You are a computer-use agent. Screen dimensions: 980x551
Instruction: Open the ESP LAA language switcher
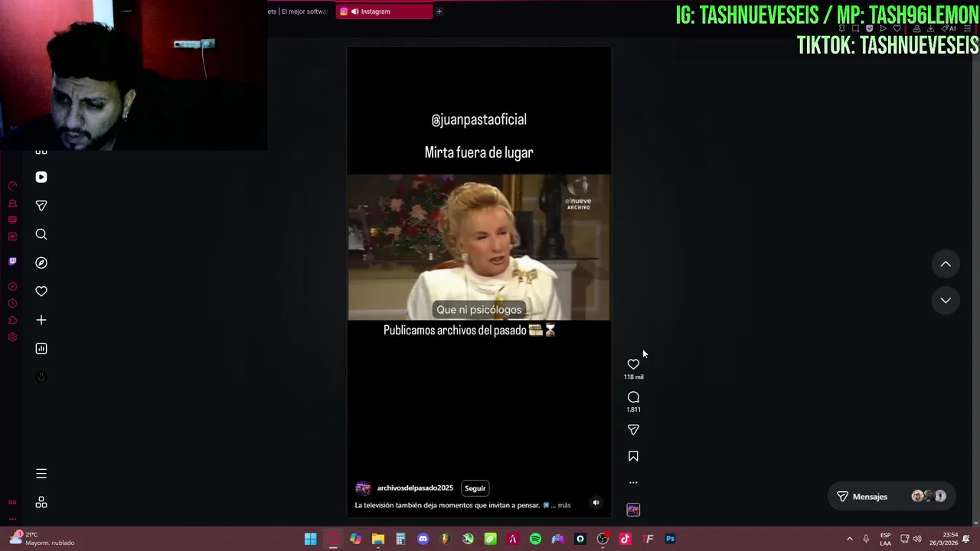click(x=885, y=539)
